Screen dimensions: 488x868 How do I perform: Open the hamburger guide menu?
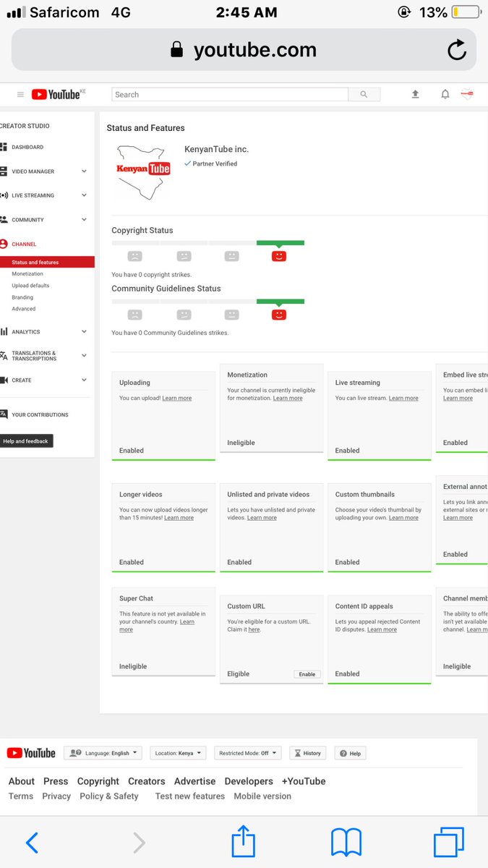click(x=20, y=95)
